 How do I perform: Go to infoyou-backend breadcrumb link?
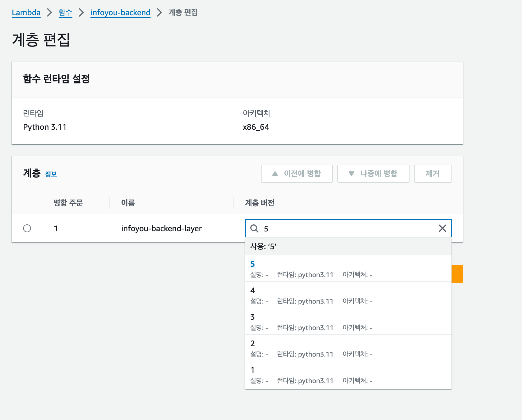click(120, 13)
